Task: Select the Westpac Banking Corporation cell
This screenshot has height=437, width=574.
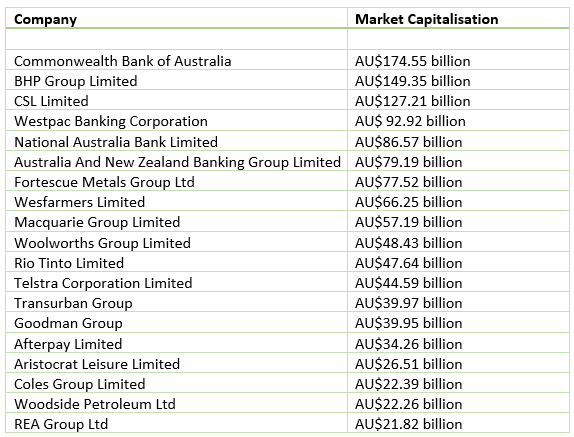Action: [x=176, y=121]
